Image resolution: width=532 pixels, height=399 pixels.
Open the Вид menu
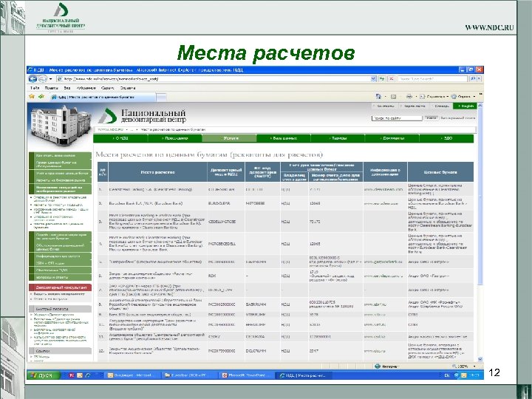(66, 88)
